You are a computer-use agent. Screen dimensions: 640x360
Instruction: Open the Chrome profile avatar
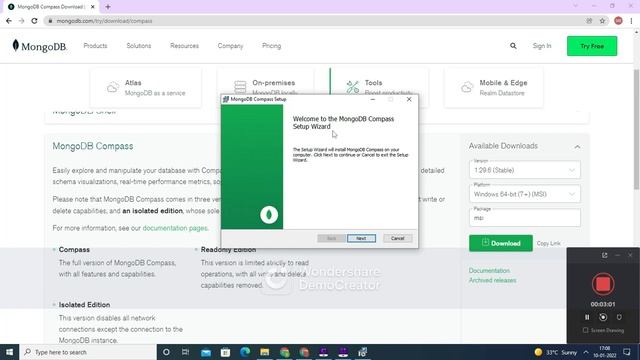tap(618, 21)
